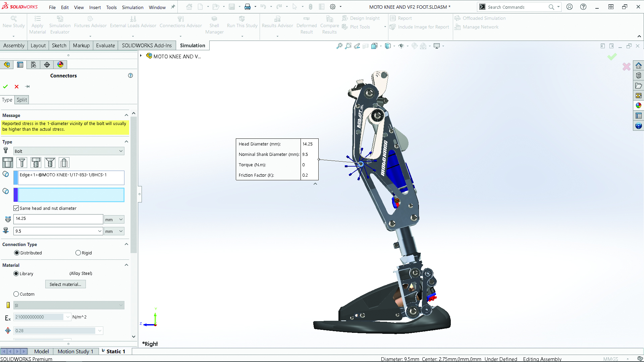Cancel the connector with the red X
Viewport: 644px width, 362px height.
[16, 86]
